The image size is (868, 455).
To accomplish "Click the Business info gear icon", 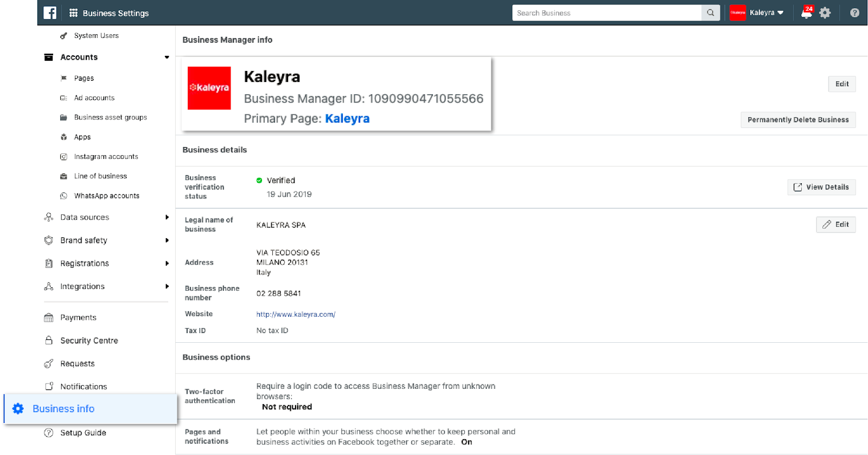I will pyautogui.click(x=18, y=409).
